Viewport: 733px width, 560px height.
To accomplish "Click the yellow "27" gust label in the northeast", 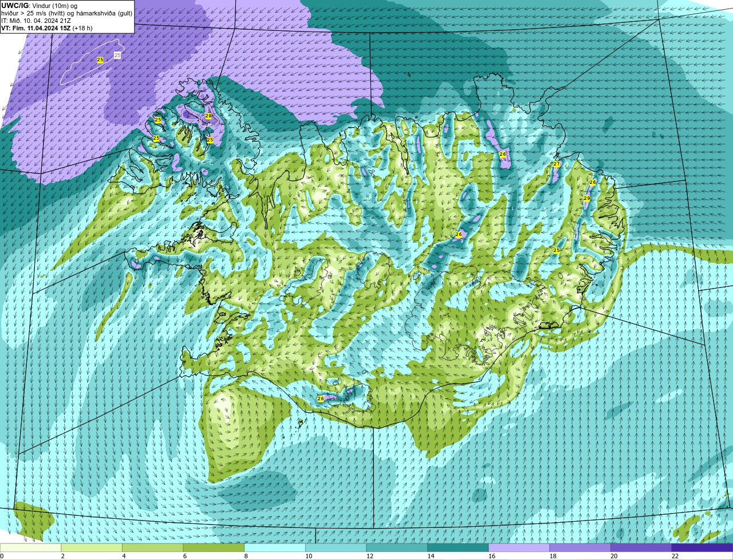I will click(x=556, y=164).
